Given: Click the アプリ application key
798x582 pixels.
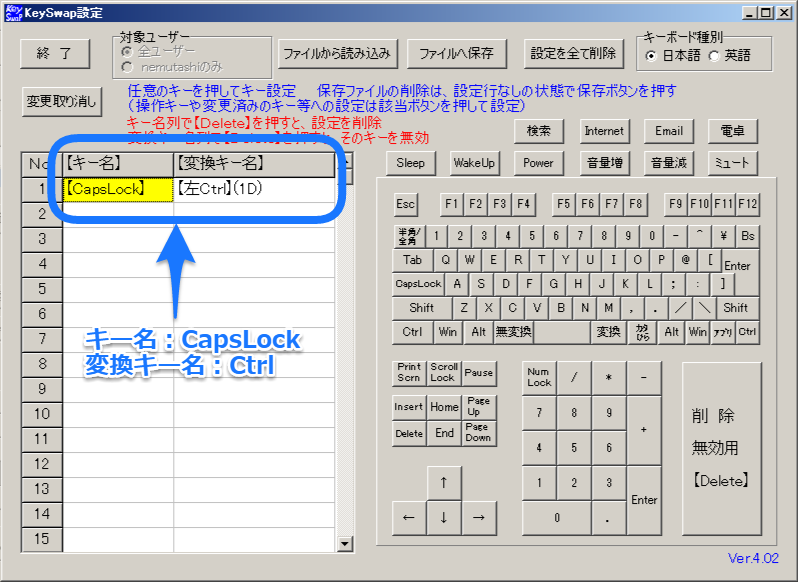Looking at the screenshot, I should click(723, 332).
